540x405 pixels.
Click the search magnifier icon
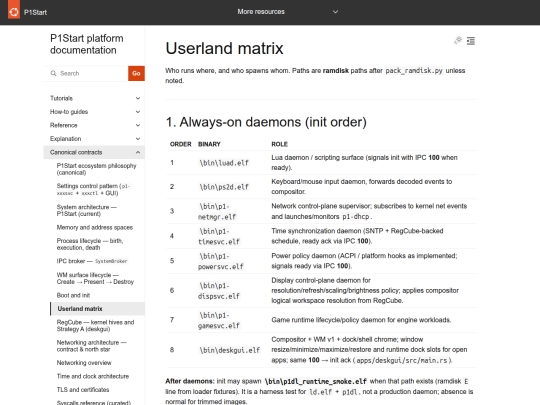(53, 73)
